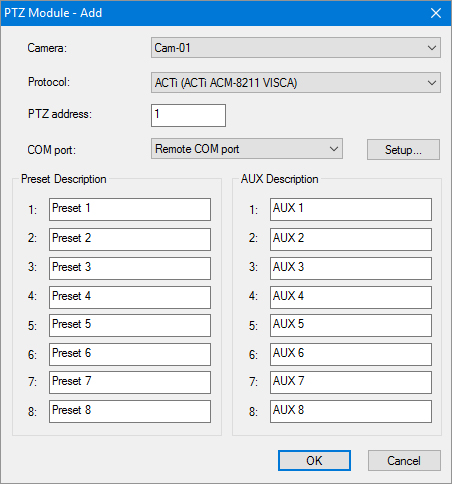Open the COM port dropdown
The image size is (452, 484).
coord(247,149)
